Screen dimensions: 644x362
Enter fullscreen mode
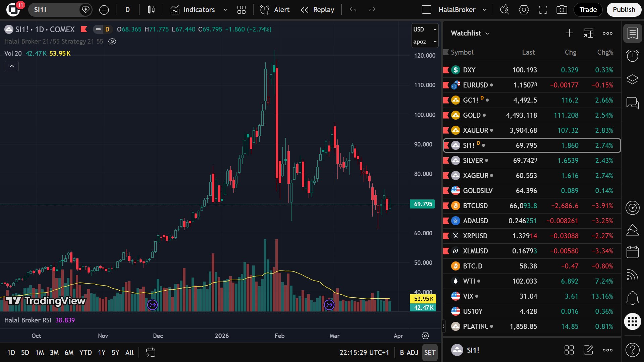543,10
